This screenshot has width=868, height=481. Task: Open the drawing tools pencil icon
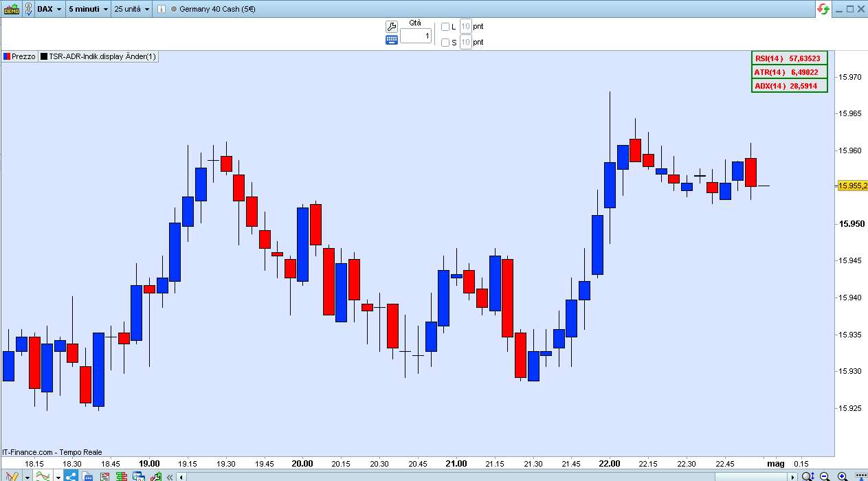click(x=12, y=476)
